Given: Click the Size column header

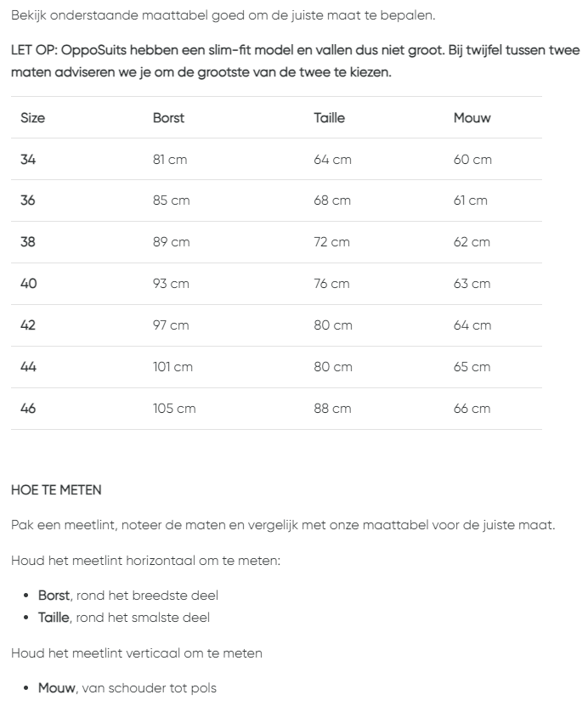Looking at the screenshot, I should tap(33, 118).
